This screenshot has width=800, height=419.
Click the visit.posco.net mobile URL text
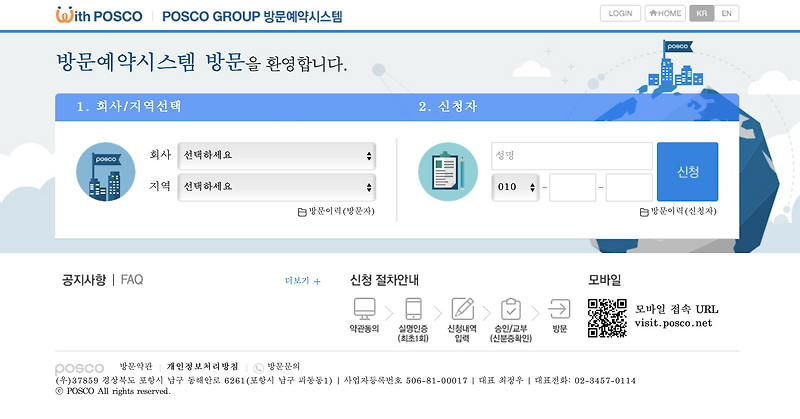point(673,323)
